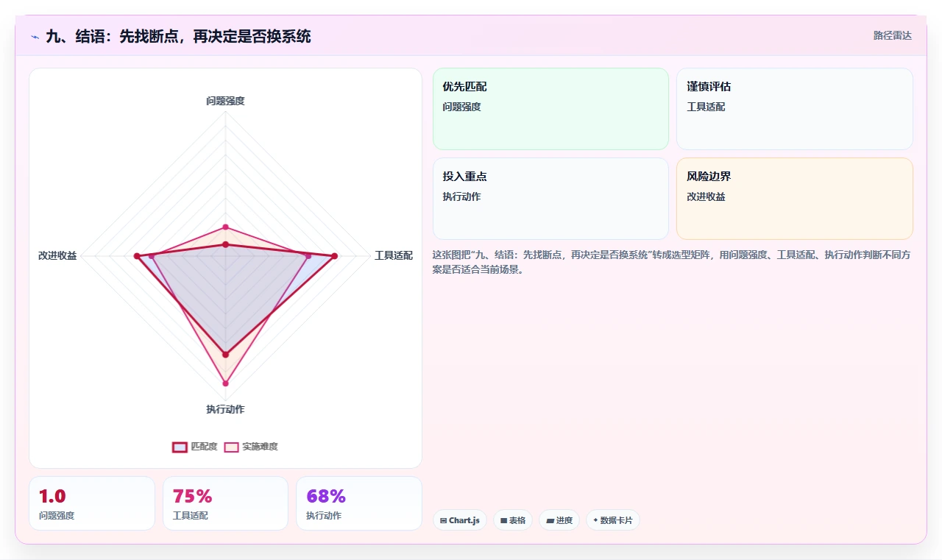This screenshot has width=942, height=560.
Task: Click the 工具适配 axis label on radar
Action: [394, 256]
